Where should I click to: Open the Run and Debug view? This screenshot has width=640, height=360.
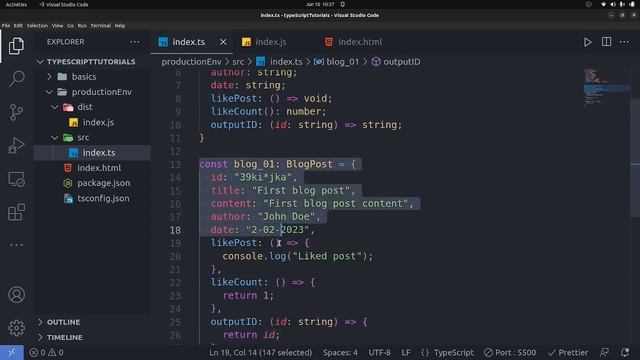pos(16,146)
